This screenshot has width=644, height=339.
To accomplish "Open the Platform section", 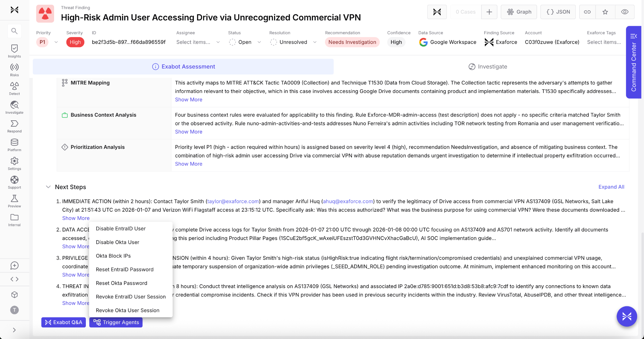I will coord(14,145).
